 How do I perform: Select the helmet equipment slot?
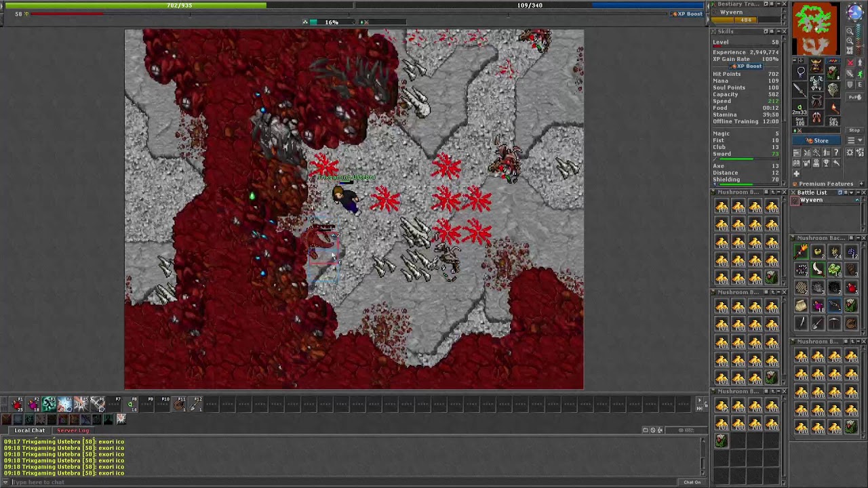pos(816,65)
